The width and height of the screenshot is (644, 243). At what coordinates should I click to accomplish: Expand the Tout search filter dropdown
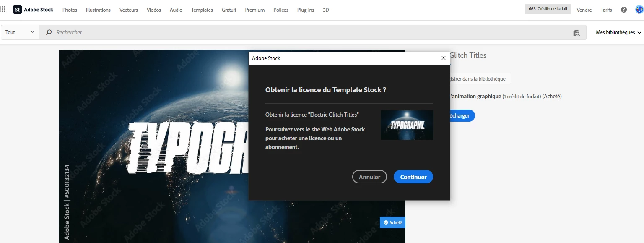pyautogui.click(x=20, y=32)
